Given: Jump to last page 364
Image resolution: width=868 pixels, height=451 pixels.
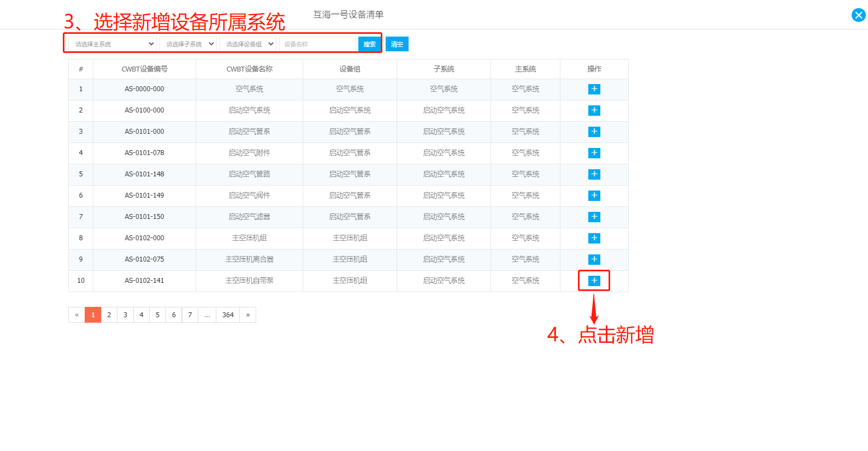Looking at the screenshot, I should pyautogui.click(x=228, y=315).
